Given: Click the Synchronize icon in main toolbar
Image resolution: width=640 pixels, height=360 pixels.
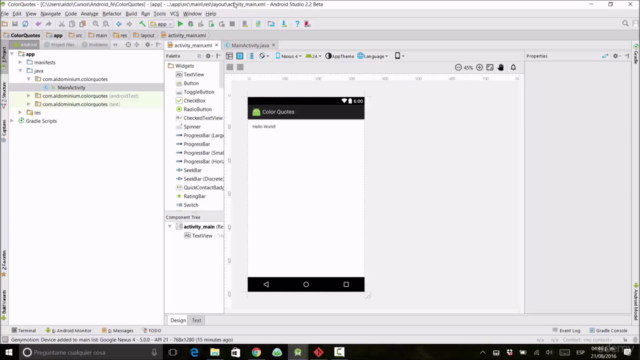Looking at the screenshot, I should pos(25,24).
